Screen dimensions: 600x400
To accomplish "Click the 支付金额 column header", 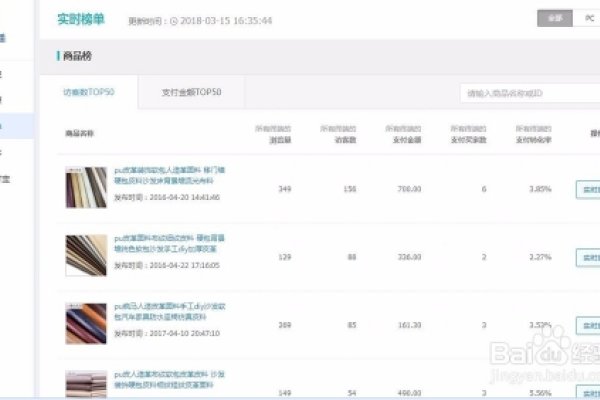I will (407, 140).
